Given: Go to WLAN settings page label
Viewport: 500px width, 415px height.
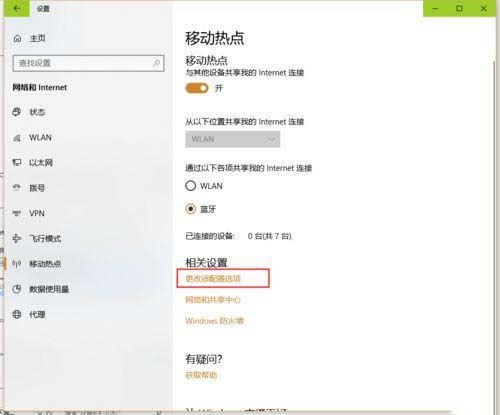Looking at the screenshot, I should pos(40,138).
